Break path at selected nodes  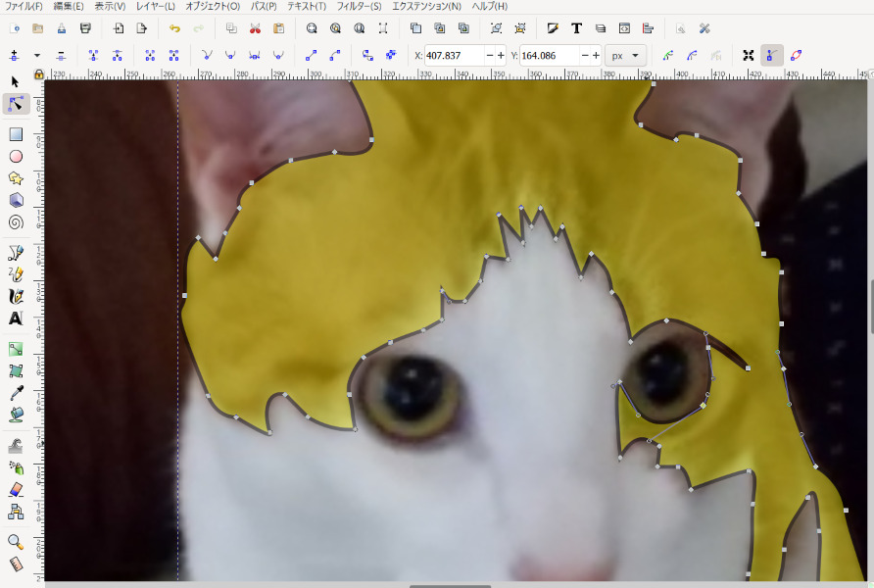tap(117, 55)
